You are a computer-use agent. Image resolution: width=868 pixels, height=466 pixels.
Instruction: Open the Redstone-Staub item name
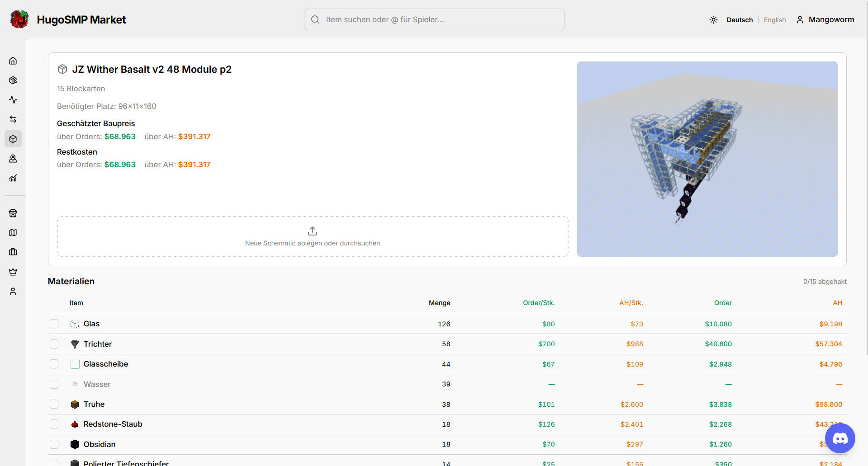113,424
